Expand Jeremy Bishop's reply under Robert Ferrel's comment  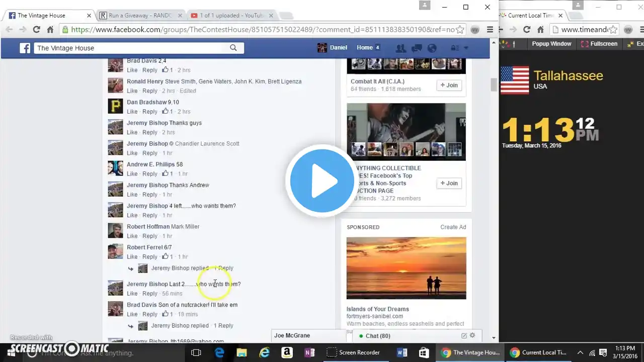click(192, 268)
